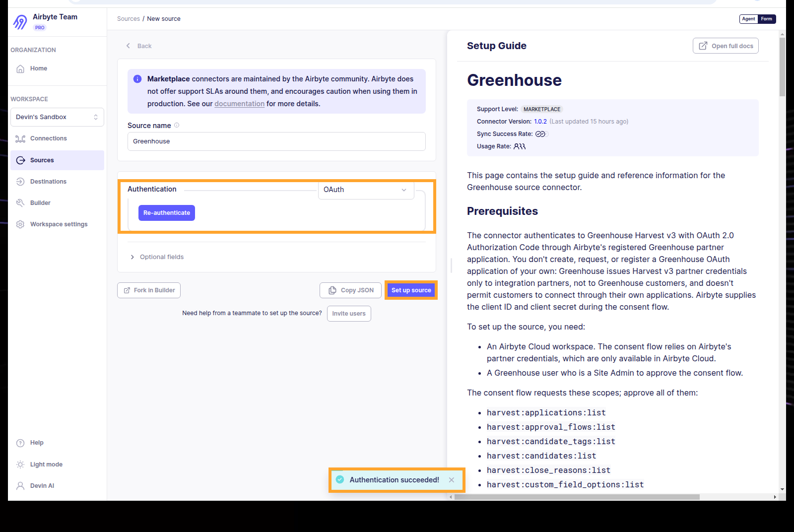
Task: Click the Sources breadcrumb link
Action: click(129, 19)
